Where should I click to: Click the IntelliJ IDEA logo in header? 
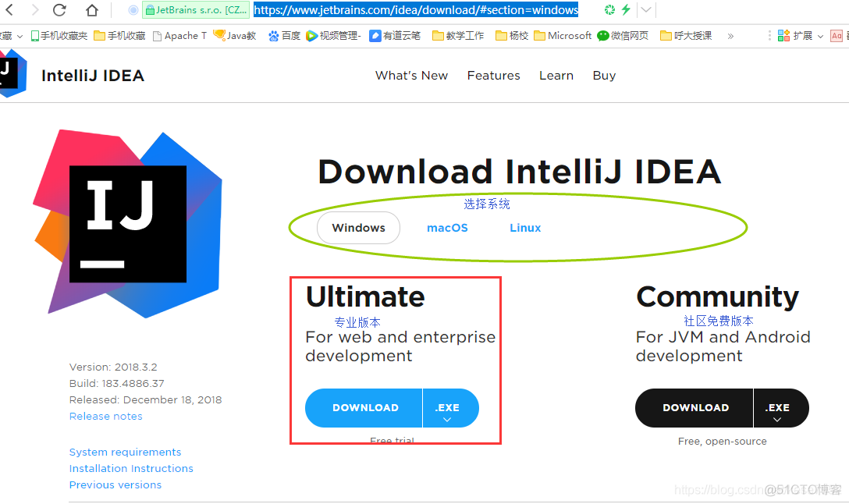(13, 73)
